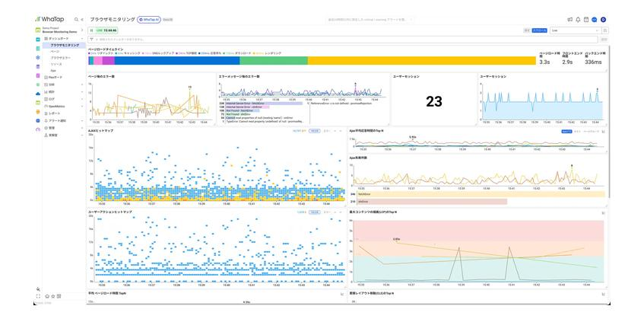The height and width of the screenshot is (322, 644).
Task: Open the calendar icon in top bar
Action: coord(586,19)
